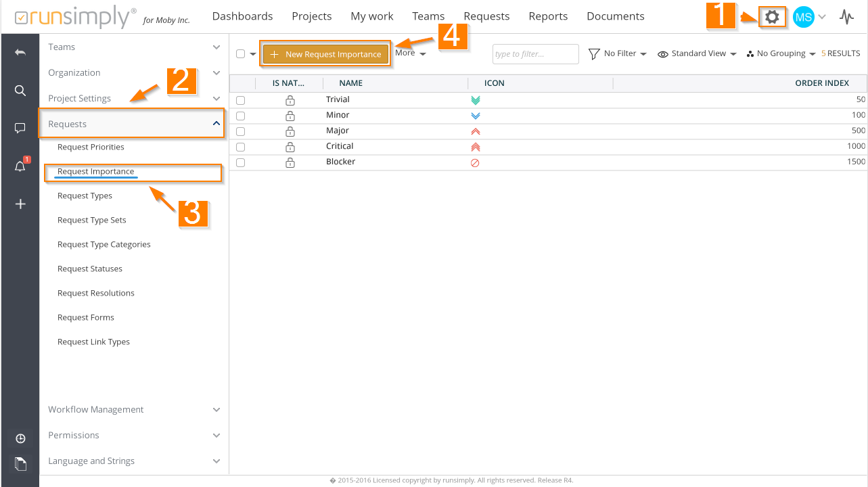
Task: Check the Trivial row checkbox
Action: tap(240, 100)
